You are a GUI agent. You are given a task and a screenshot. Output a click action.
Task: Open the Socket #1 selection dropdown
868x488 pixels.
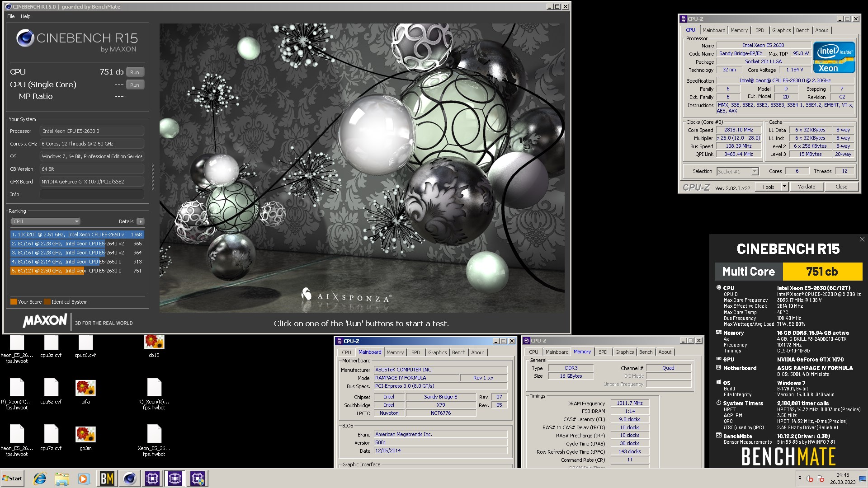(755, 171)
